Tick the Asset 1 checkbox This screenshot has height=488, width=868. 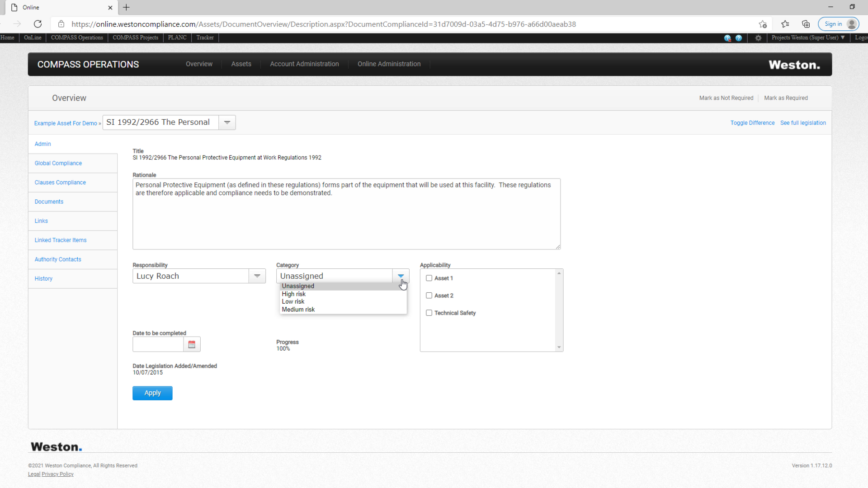pyautogui.click(x=429, y=278)
